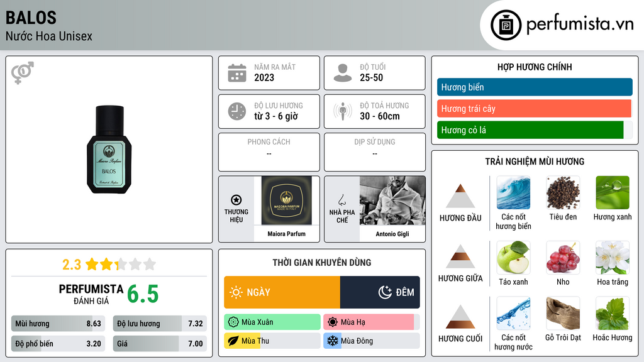This screenshot has width=644, height=362.
Task: Click the summer sun icon beside Mùa Hạ
Action: point(333,322)
